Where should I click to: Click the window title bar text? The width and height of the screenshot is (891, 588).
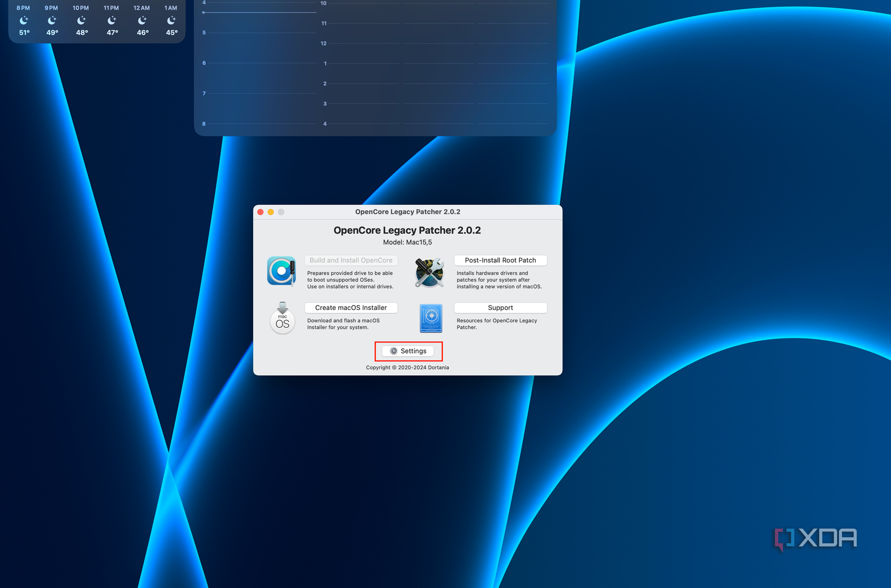pyautogui.click(x=408, y=212)
